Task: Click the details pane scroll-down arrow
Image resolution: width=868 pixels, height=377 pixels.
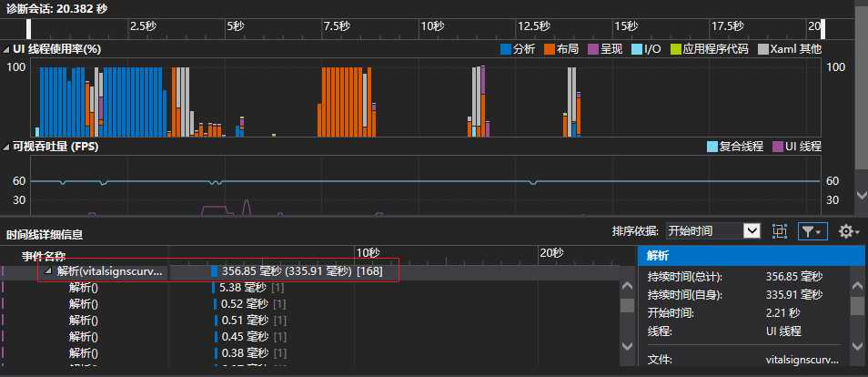Action: (855, 347)
